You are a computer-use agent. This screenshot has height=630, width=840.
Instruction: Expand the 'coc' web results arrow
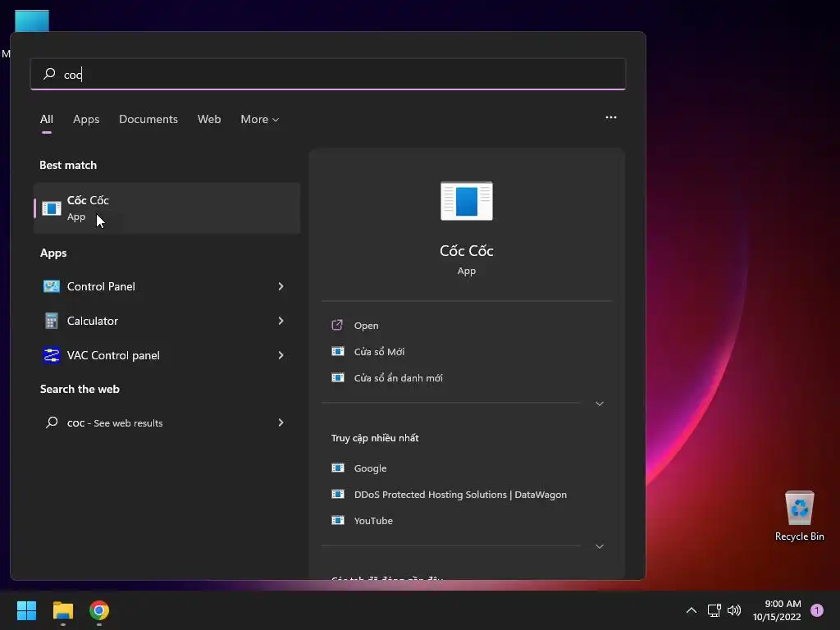click(281, 422)
